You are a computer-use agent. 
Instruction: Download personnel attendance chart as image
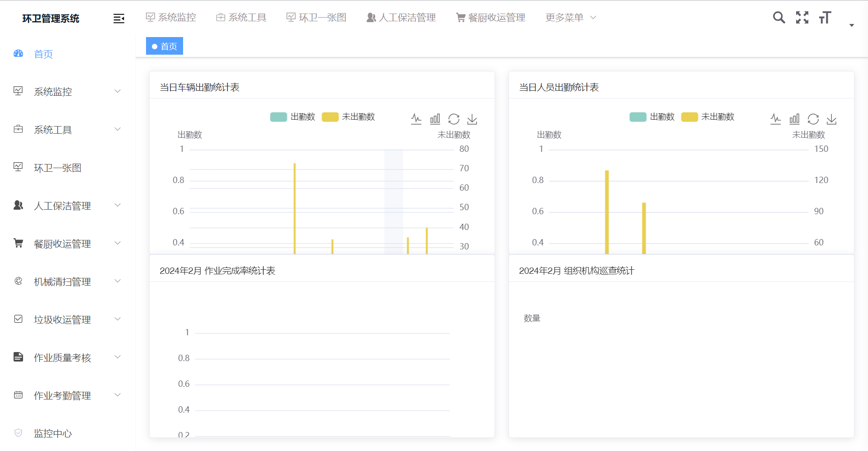832,119
